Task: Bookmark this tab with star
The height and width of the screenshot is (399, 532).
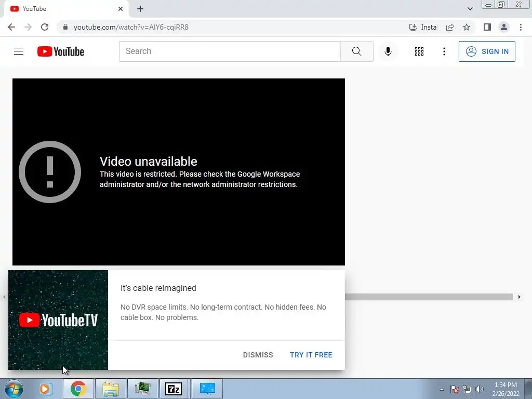Action: pyautogui.click(x=467, y=27)
